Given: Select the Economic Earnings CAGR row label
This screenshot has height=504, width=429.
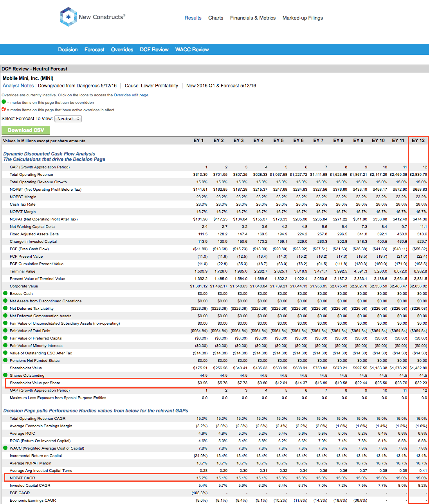Looking at the screenshot, I should point(32,500).
